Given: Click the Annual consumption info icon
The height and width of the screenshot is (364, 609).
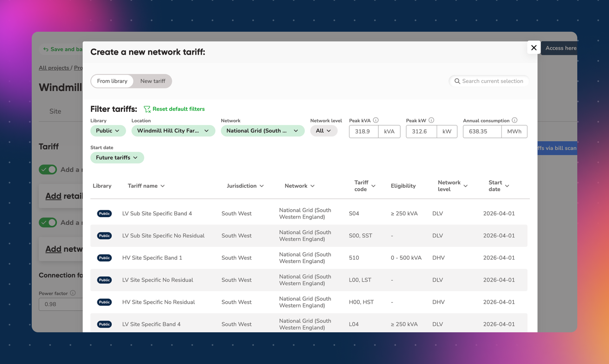Looking at the screenshot, I should [x=514, y=120].
